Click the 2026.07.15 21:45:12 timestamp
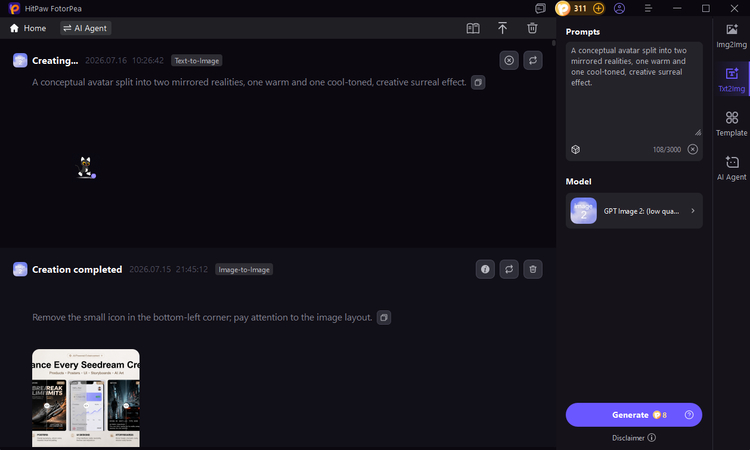Viewport: 750px width, 450px height. click(168, 270)
